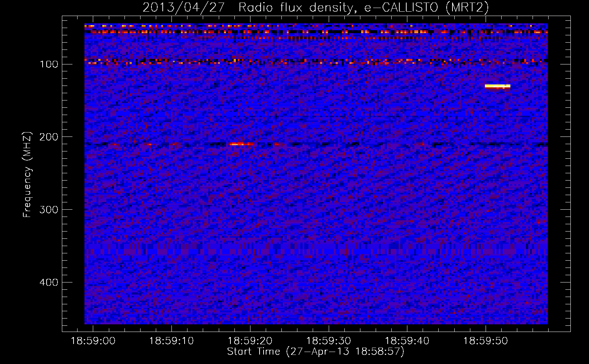The height and width of the screenshot is (364, 589).
Task: Click the bright yellow burst near 18:59:50
Action: (x=497, y=86)
